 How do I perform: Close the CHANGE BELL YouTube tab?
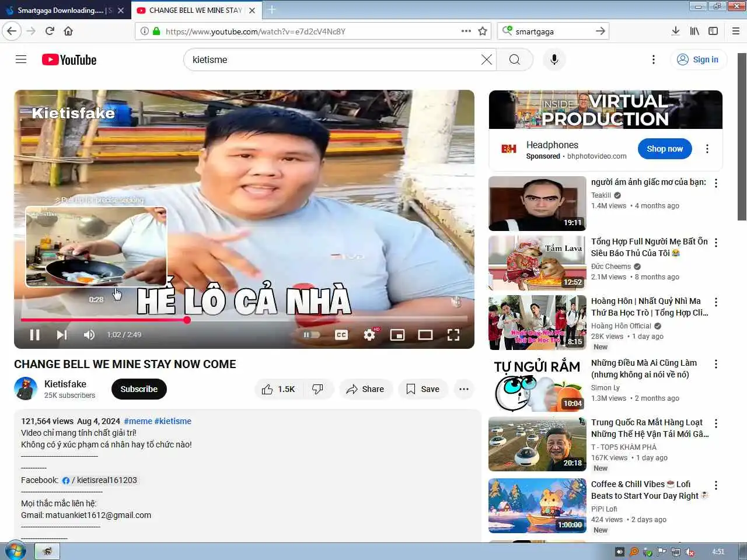252,10
